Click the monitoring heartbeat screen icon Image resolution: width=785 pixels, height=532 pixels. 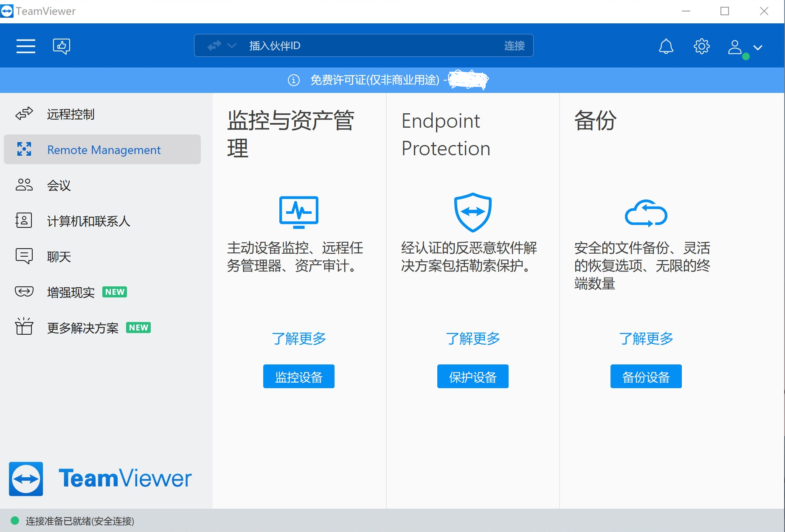point(299,212)
